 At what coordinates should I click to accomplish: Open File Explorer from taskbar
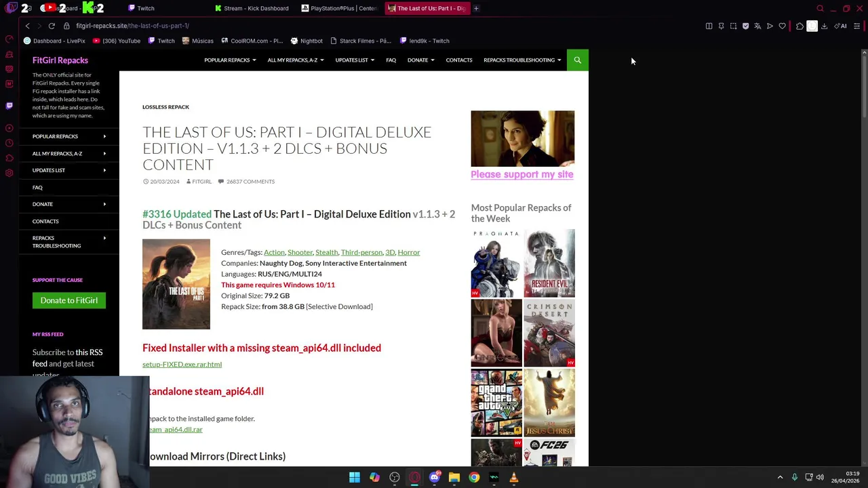pyautogui.click(x=454, y=477)
